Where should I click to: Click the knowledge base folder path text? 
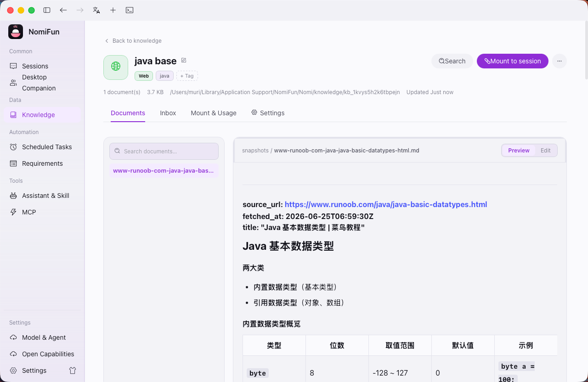coord(285,92)
